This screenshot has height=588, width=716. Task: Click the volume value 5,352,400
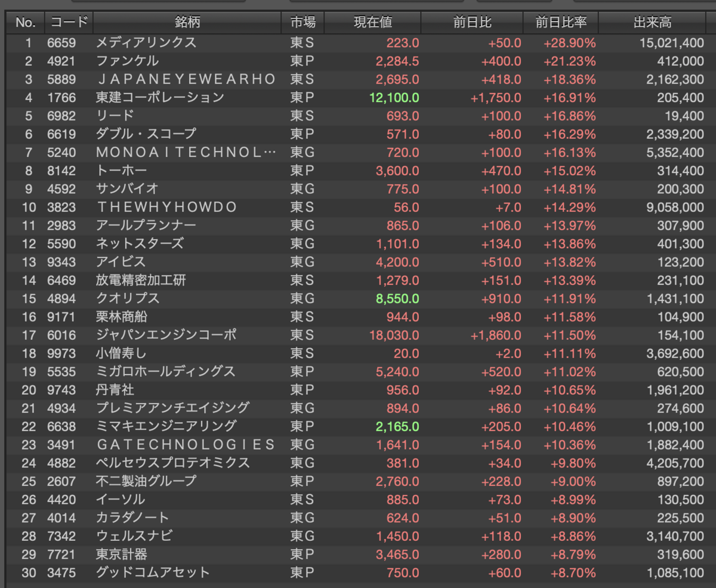click(x=674, y=152)
